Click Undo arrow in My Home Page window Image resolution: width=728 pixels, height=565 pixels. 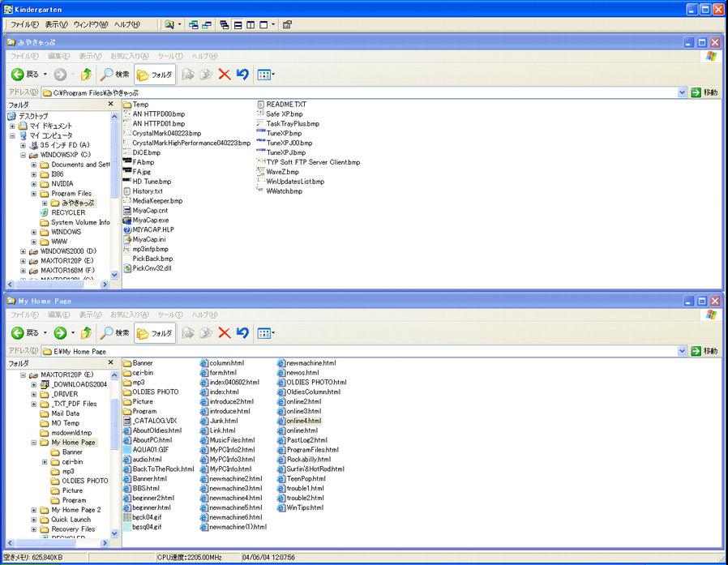pyautogui.click(x=242, y=332)
